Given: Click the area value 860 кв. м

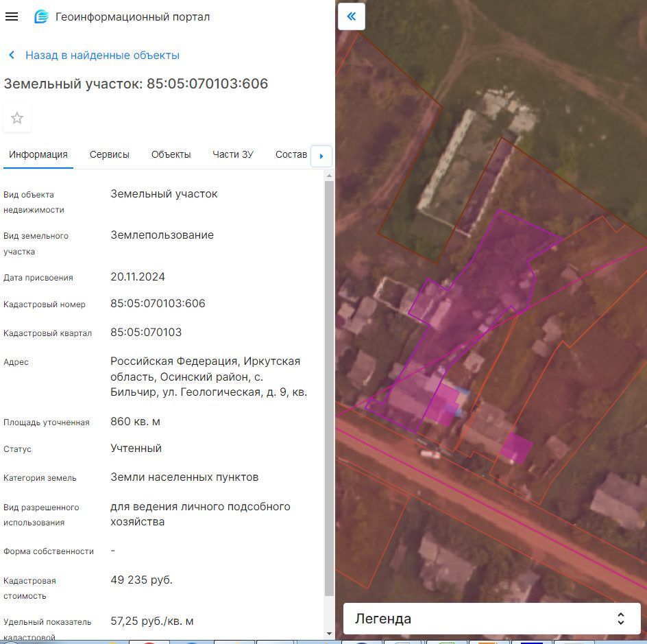Looking at the screenshot, I should [x=135, y=422].
